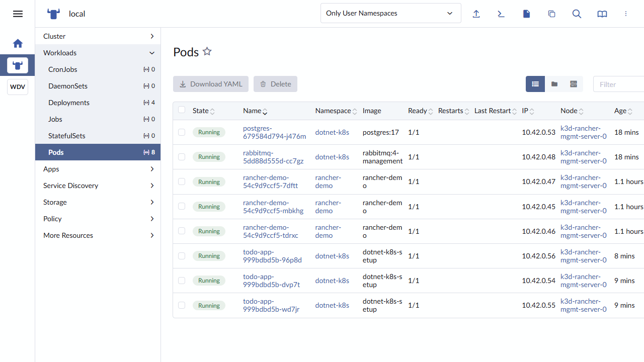Switch to flat list view
Viewport: 644px width, 362px height.
[535, 84]
